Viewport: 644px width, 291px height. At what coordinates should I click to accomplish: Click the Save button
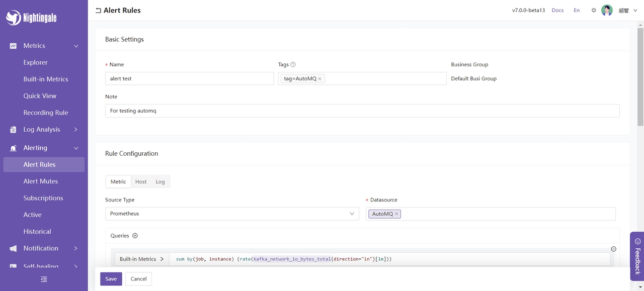click(x=111, y=279)
